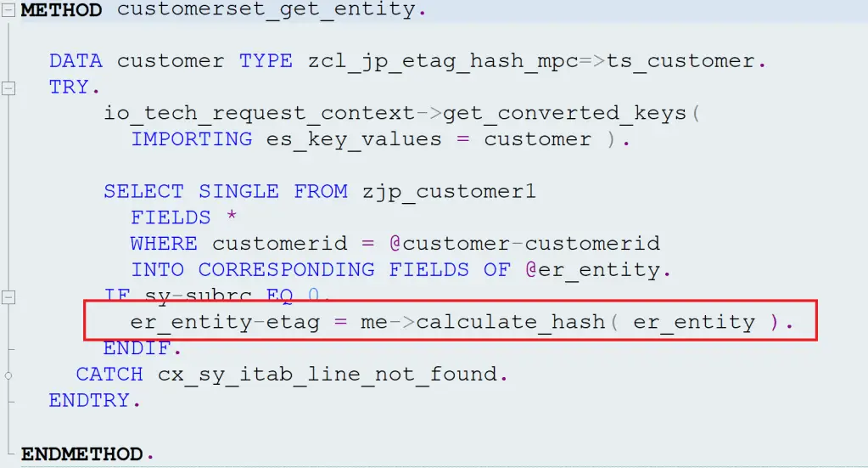The image size is (868, 468).
Task: Click the zjp_customer1 table name
Action: (449, 192)
